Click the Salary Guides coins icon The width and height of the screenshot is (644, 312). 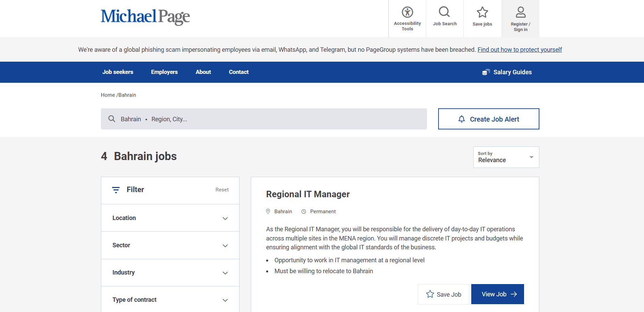coord(486,72)
